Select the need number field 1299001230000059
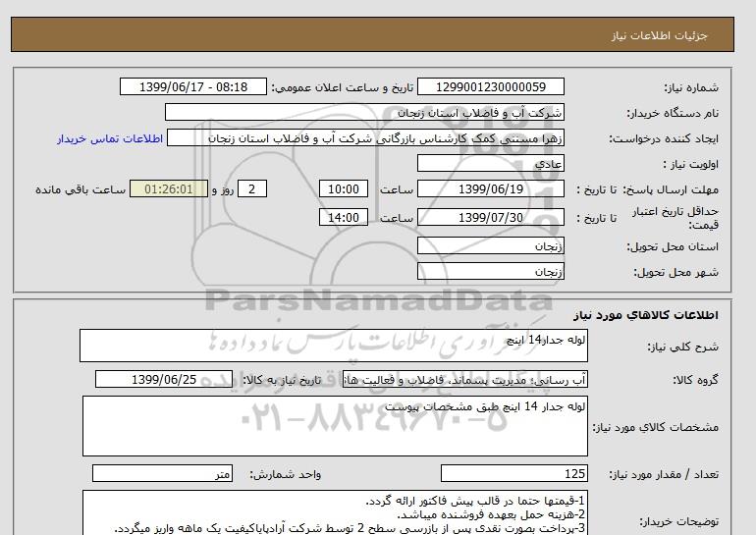The image size is (756, 535). pyautogui.click(x=490, y=86)
